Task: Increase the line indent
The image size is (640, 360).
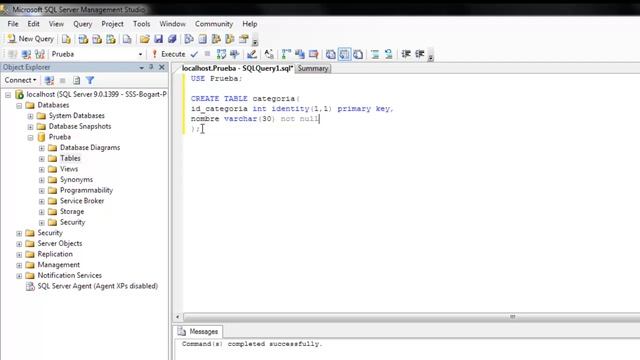Action: click(420, 54)
